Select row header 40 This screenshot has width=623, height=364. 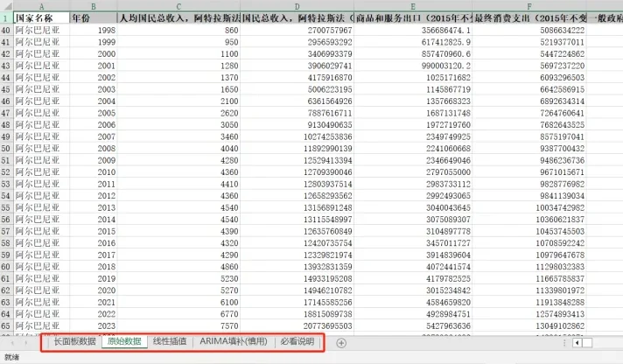pyautogui.click(x=6, y=31)
